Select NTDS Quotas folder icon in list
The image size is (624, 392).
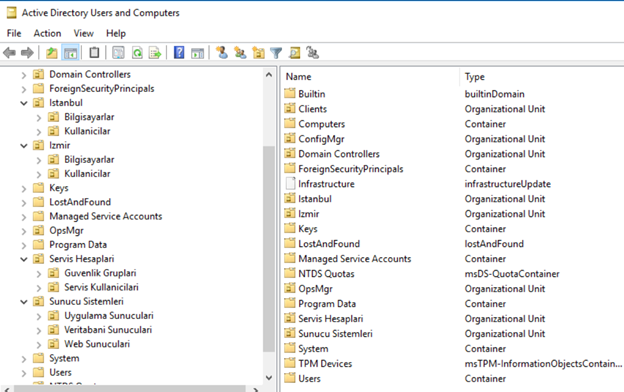coord(290,274)
